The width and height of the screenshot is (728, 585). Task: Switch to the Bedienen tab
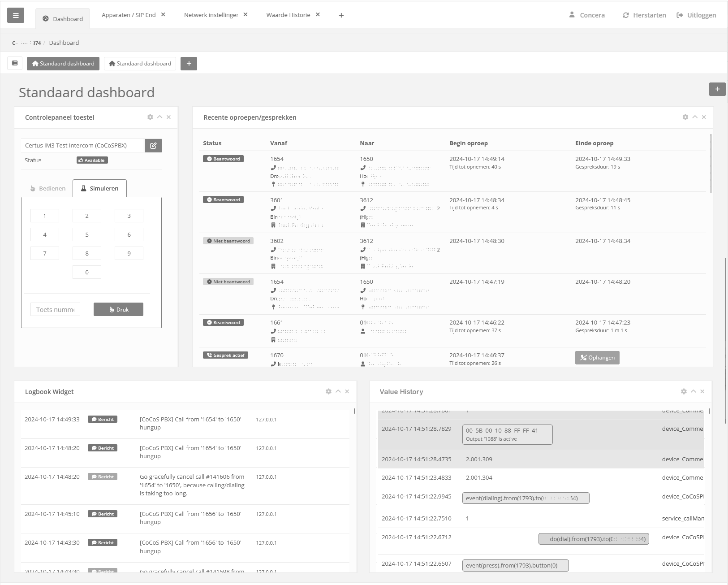tap(48, 188)
